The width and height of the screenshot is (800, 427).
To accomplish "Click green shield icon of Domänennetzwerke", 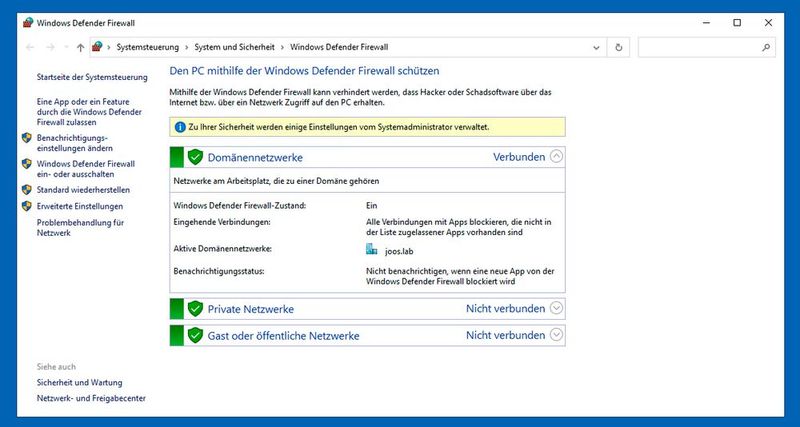I will pyautogui.click(x=195, y=157).
